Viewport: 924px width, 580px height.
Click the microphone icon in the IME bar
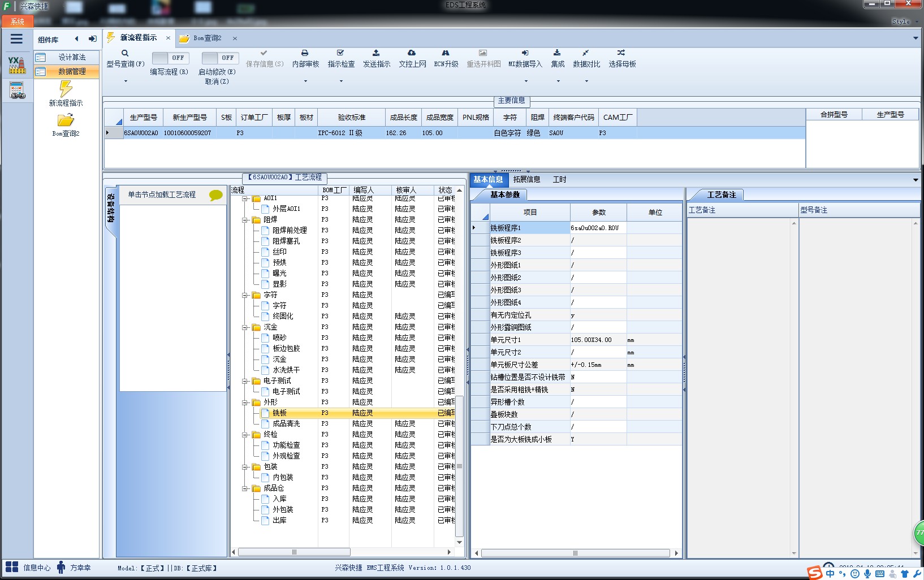click(867, 574)
